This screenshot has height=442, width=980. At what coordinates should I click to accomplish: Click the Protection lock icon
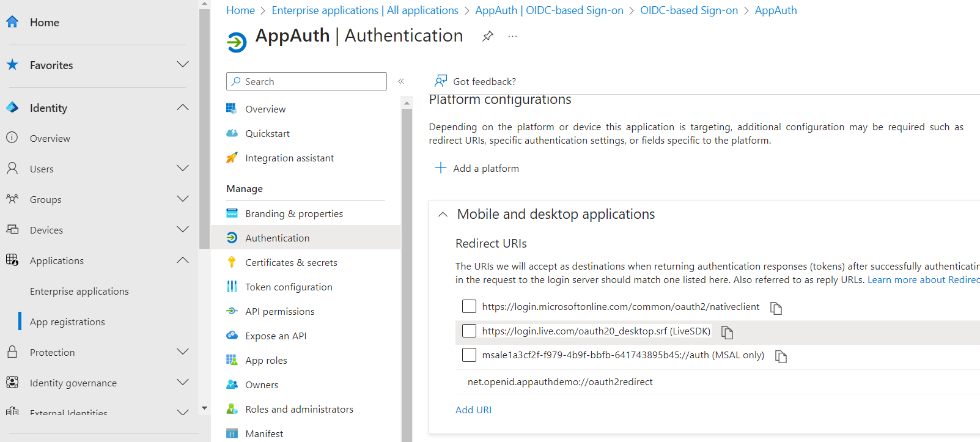click(12, 352)
